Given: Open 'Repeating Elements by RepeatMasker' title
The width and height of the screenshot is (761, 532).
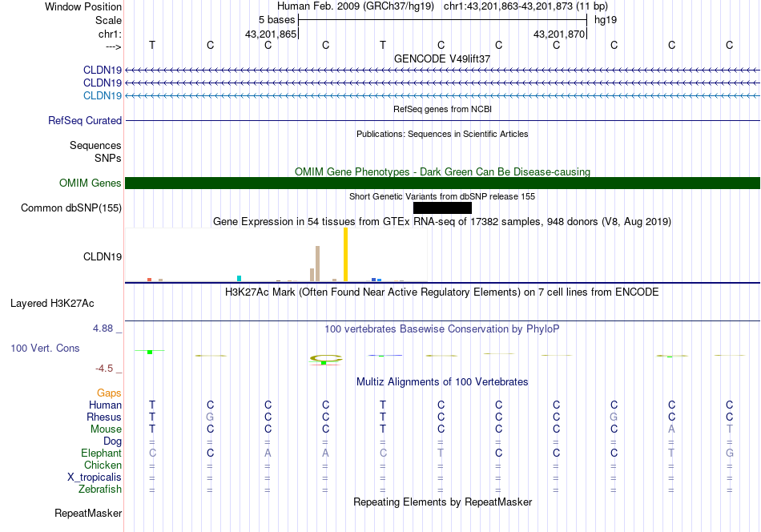Looking at the screenshot, I should [x=442, y=502].
